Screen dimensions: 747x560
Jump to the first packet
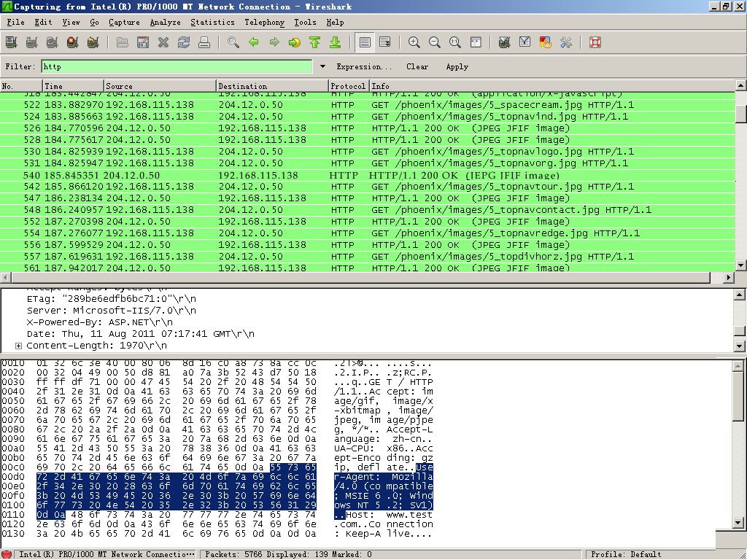315,42
